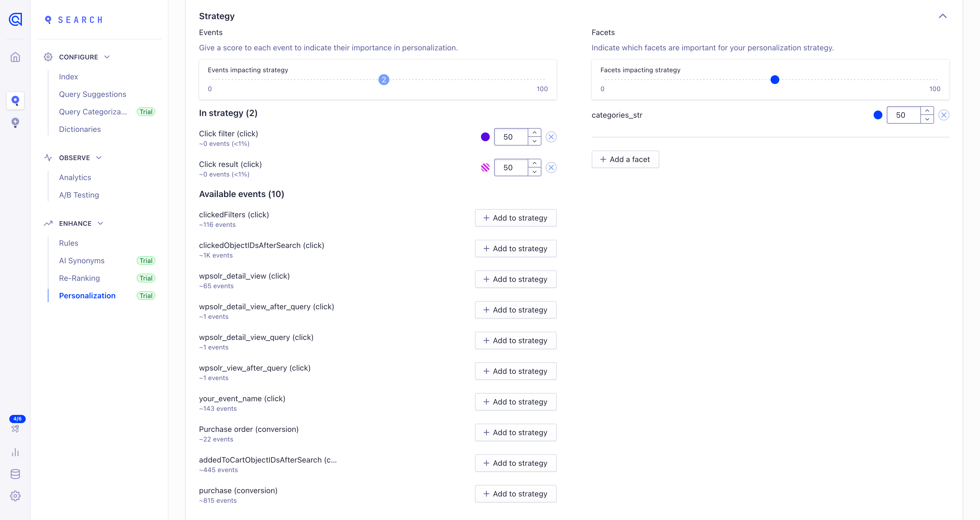Open the database data sources icon
980x520 pixels.
pos(15,474)
